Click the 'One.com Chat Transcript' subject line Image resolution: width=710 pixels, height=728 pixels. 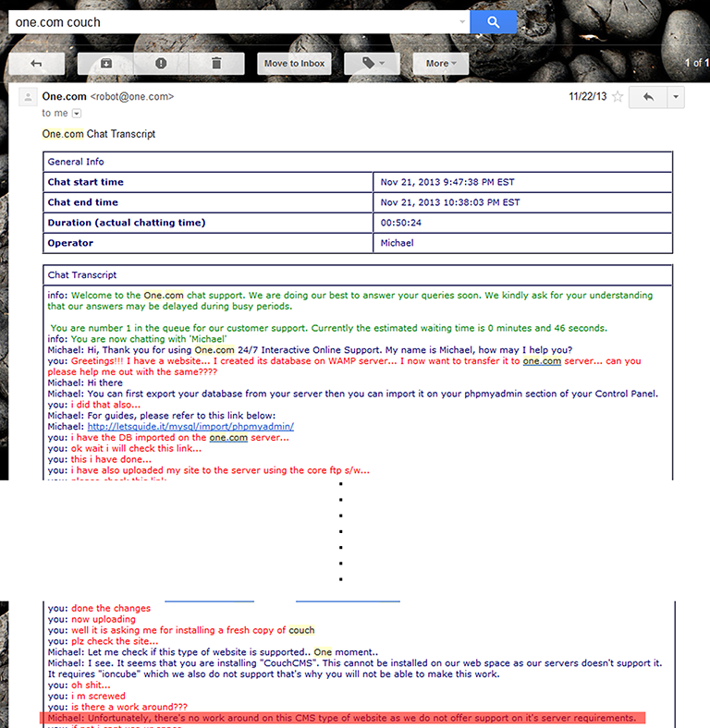click(99, 134)
